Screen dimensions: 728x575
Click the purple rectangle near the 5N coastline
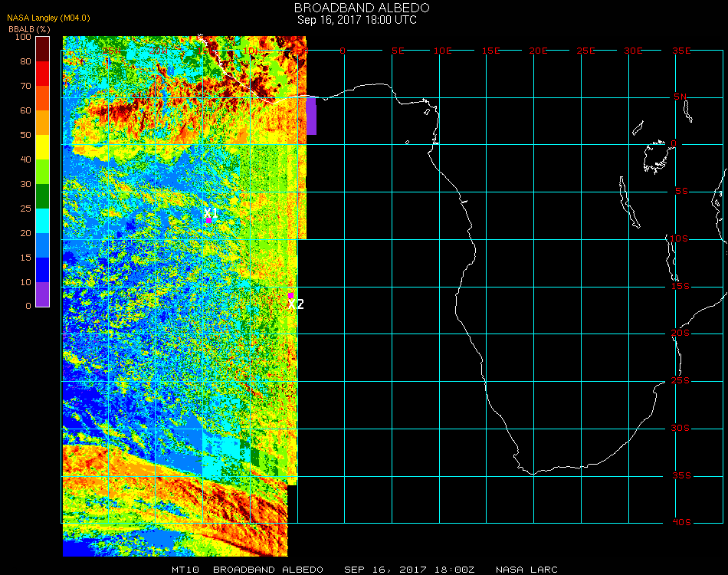(x=311, y=116)
